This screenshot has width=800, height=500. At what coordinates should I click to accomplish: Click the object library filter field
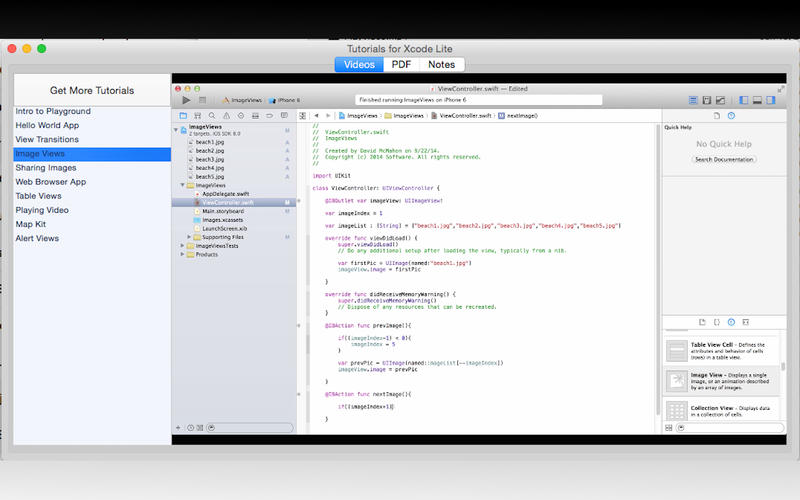pyautogui.click(x=730, y=428)
